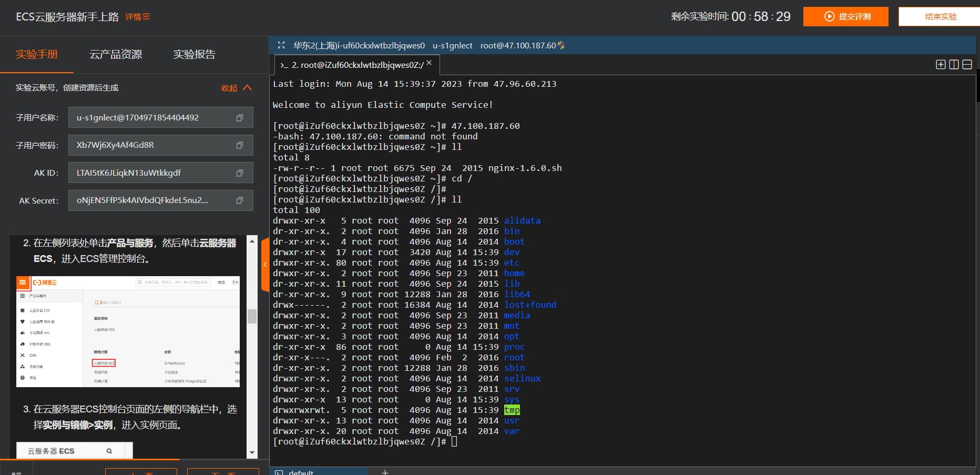Image resolution: width=980 pixels, height=475 pixels.
Task: Add a new session with plus icon
Action: 385,472
